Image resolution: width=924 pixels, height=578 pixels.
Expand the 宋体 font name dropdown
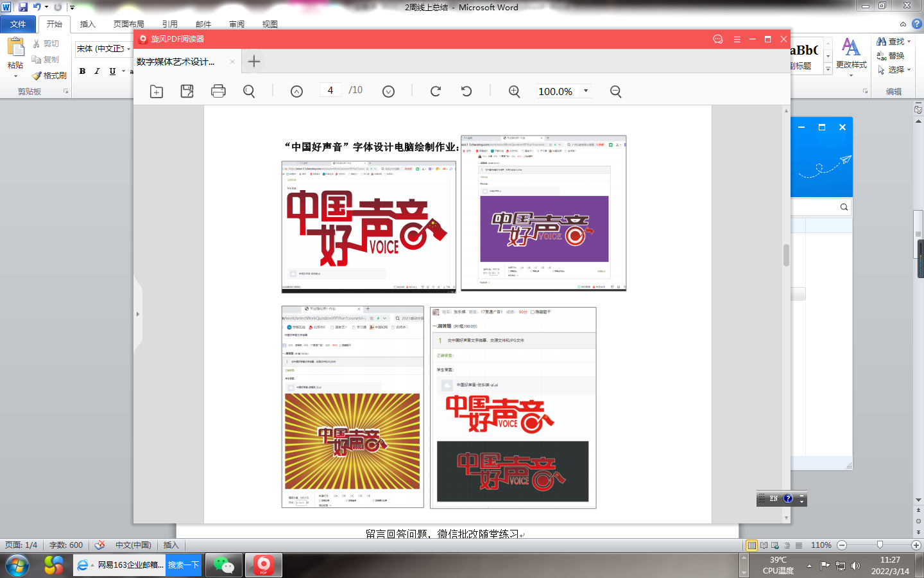(128, 49)
